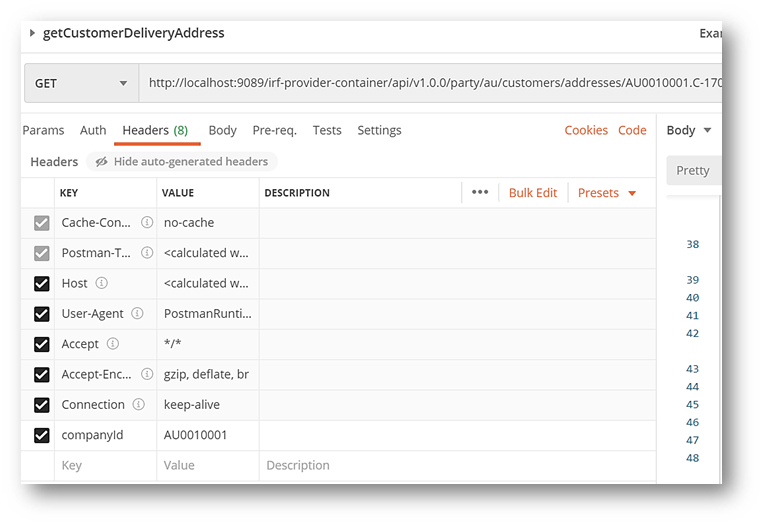Toggle the Connection header checkbox
764x526 pixels.
pyautogui.click(x=41, y=405)
